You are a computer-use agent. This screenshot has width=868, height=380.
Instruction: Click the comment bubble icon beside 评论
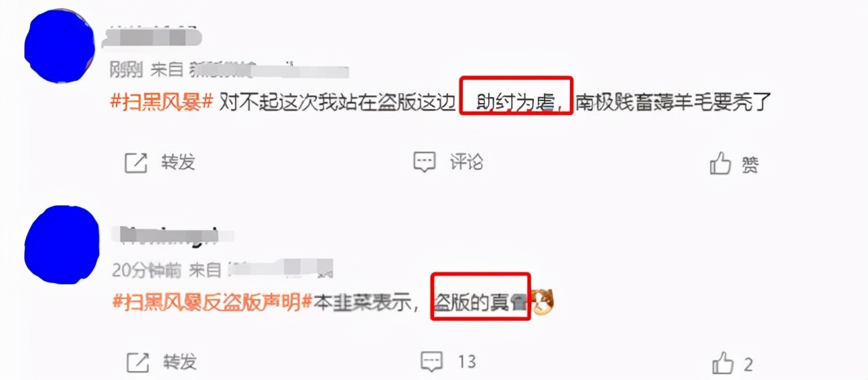pyautogui.click(x=425, y=163)
